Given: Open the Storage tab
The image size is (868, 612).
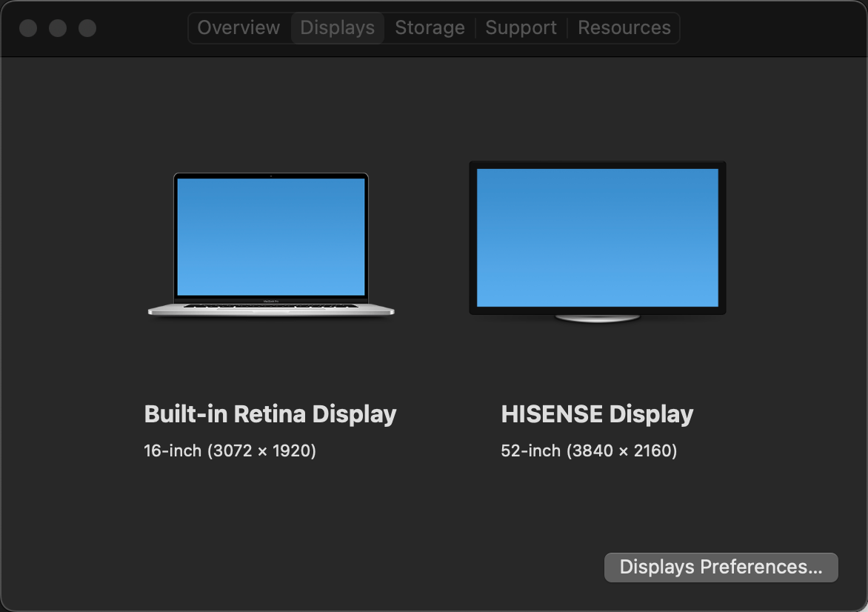Looking at the screenshot, I should point(430,27).
